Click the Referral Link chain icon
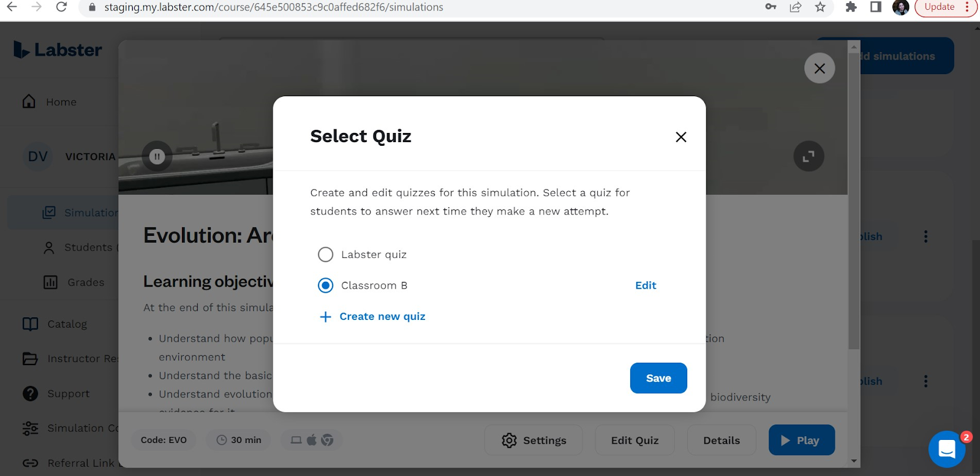The image size is (980, 476). pyautogui.click(x=29, y=463)
